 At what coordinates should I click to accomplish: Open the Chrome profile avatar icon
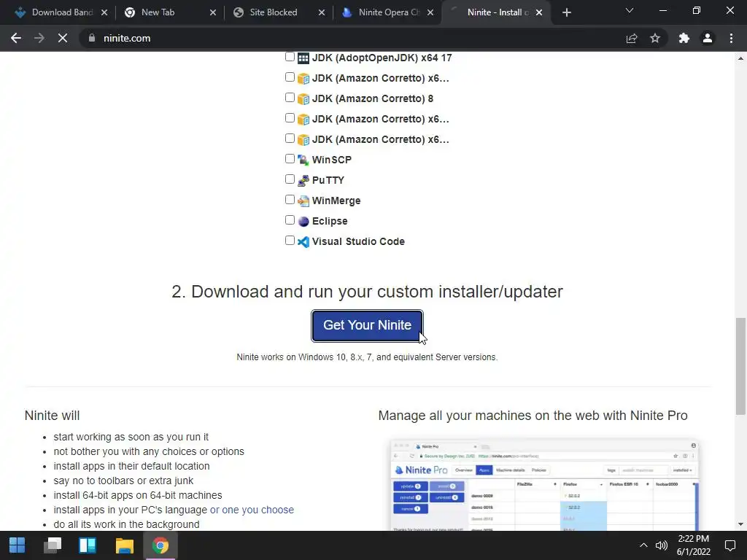[708, 38]
